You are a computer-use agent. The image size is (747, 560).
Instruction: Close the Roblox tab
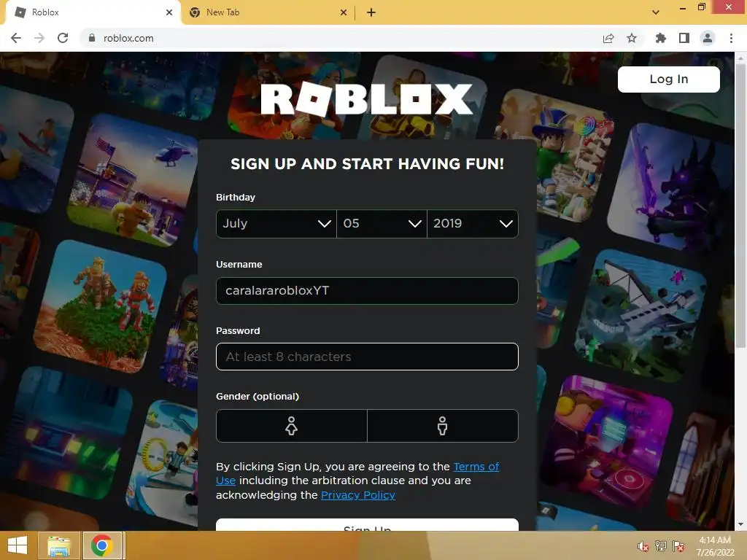169,12
